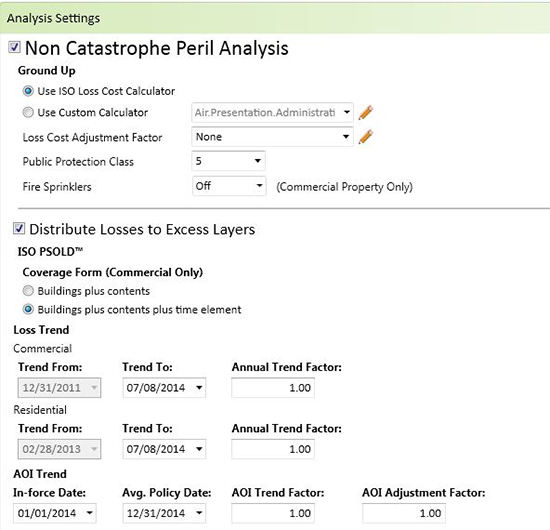Click the ISO PSOLD heading text
The height and width of the screenshot is (530, 550).
(50, 252)
